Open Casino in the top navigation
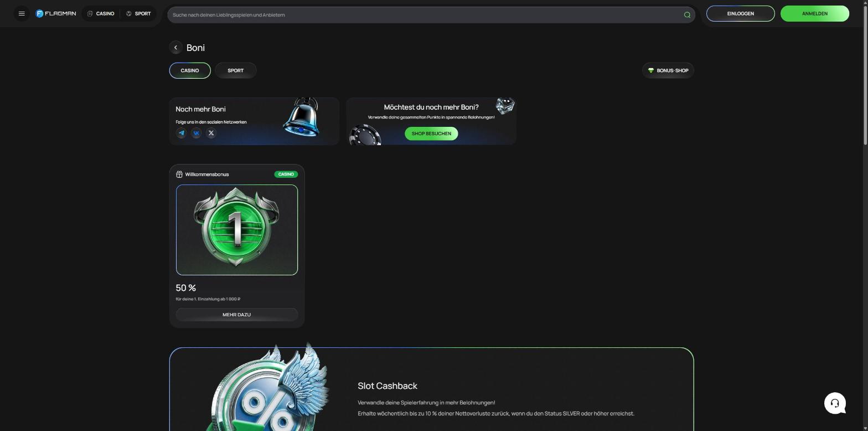Image resolution: width=868 pixels, height=431 pixels. [x=101, y=13]
